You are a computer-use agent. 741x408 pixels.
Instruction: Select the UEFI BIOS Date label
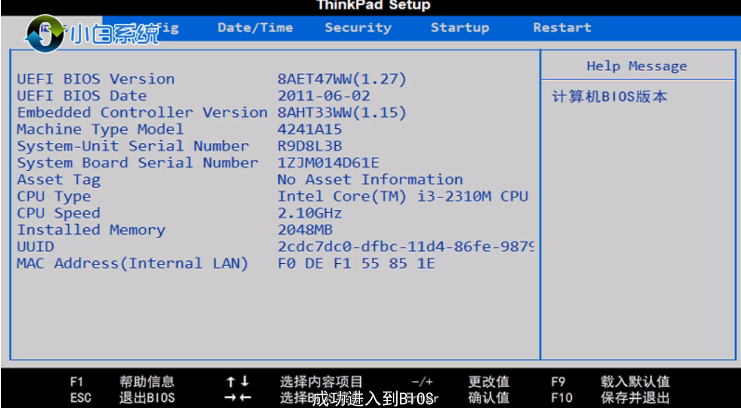pos(82,95)
